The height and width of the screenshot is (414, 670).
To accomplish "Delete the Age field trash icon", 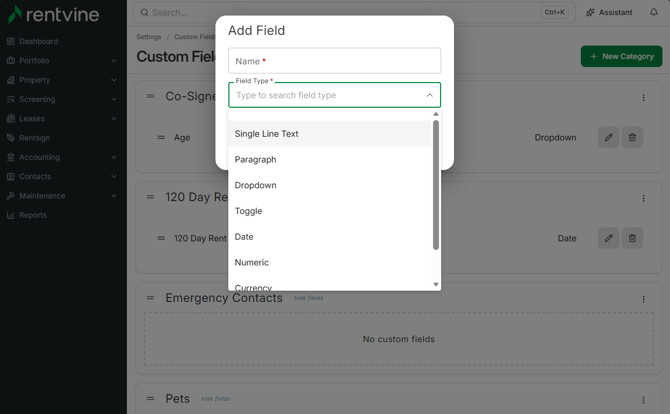I will pyautogui.click(x=632, y=137).
